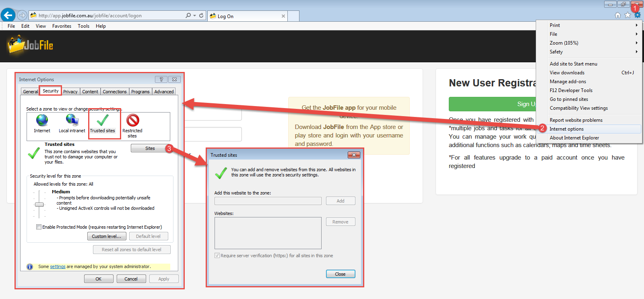Click the browser Forward arrow button
644x299 pixels.
[x=22, y=16]
